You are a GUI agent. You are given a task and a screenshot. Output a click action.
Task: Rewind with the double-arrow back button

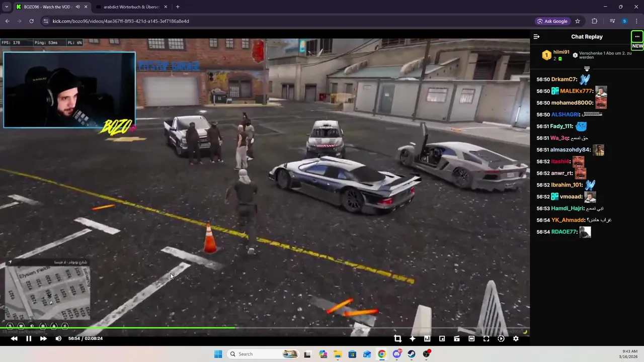(x=14, y=339)
